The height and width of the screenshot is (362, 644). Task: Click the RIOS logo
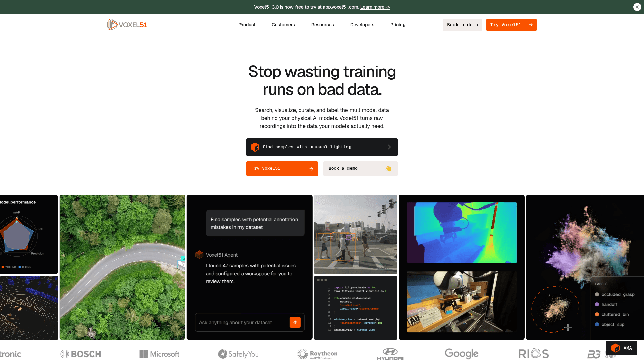[533, 354]
